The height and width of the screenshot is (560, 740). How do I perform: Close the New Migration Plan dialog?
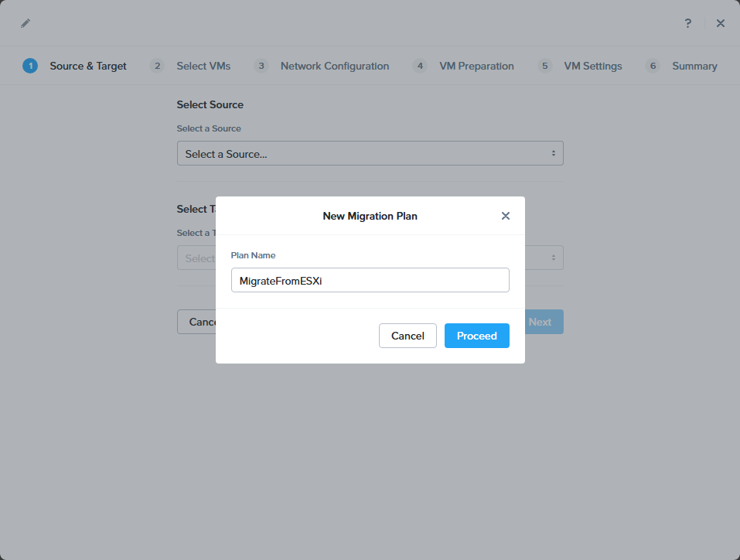[x=506, y=216]
